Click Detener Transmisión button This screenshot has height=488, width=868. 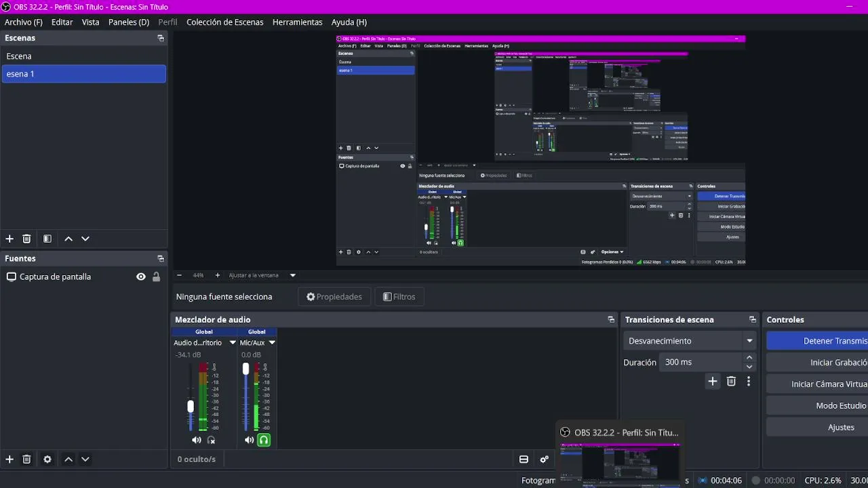point(817,341)
